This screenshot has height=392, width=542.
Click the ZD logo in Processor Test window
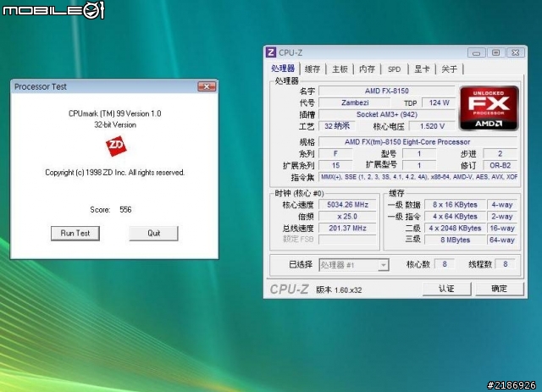click(116, 146)
